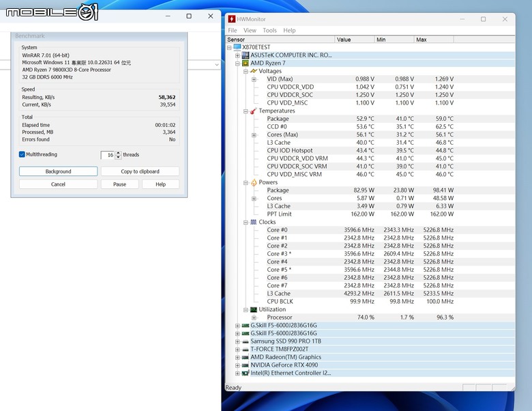Click the Intel Ethernet Controller icon
The image size is (532, 411).
(246, 373)
